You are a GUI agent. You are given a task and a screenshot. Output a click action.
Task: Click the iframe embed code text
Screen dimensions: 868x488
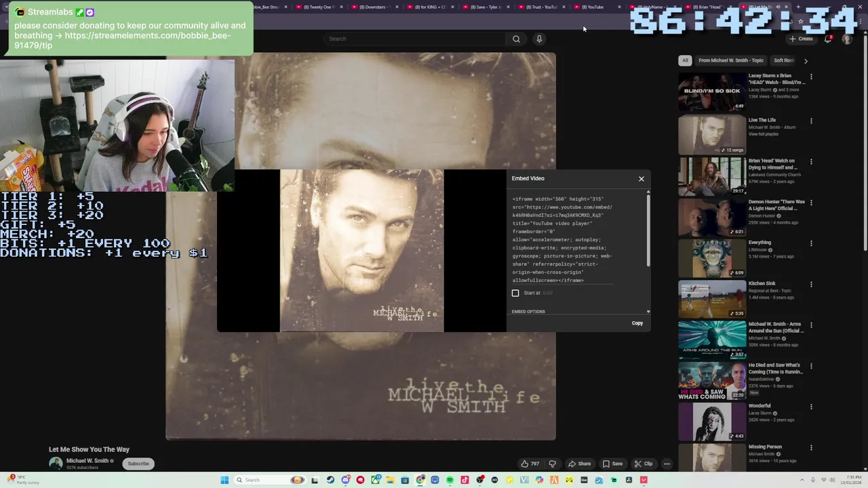(563, 239)
